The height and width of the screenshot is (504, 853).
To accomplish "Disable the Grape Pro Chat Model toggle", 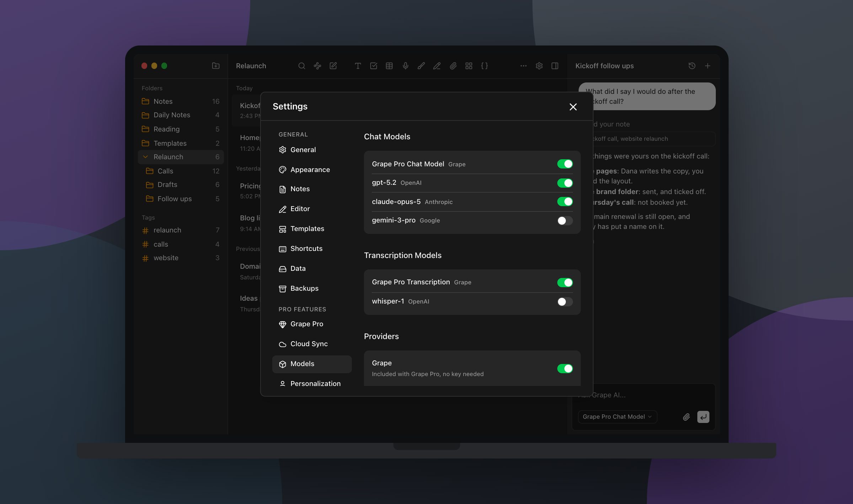I will point(565,164).
